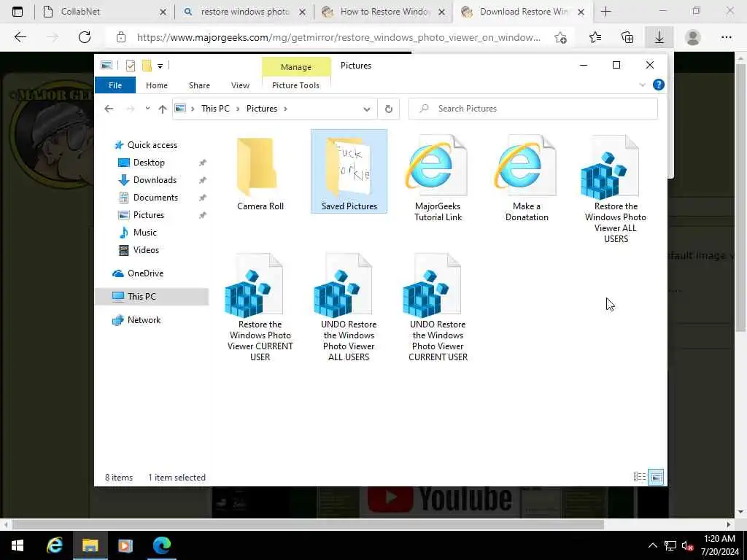Screen dimensions: 747x560
Task: Select the Saved Pictures folder
Action: click(349, 171)
